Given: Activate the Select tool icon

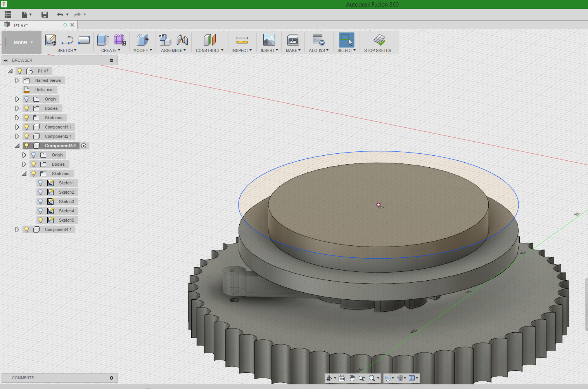Looking at the screenshot, I should (346, 40).
